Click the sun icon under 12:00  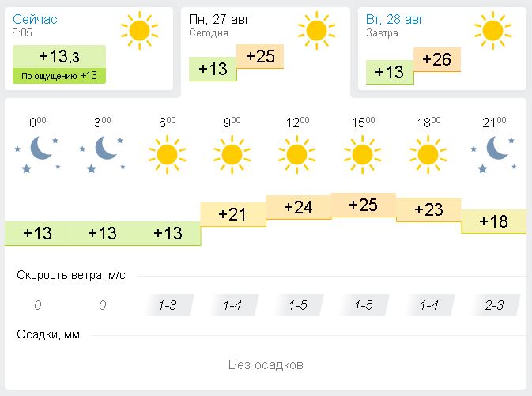pyautogui.click(x=297, y=153)
